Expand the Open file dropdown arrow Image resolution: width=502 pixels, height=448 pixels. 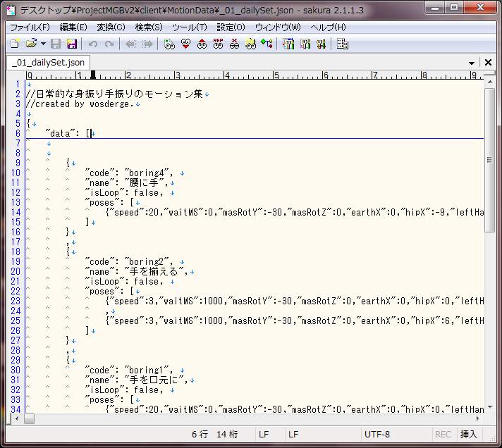(x=43, y=44)
